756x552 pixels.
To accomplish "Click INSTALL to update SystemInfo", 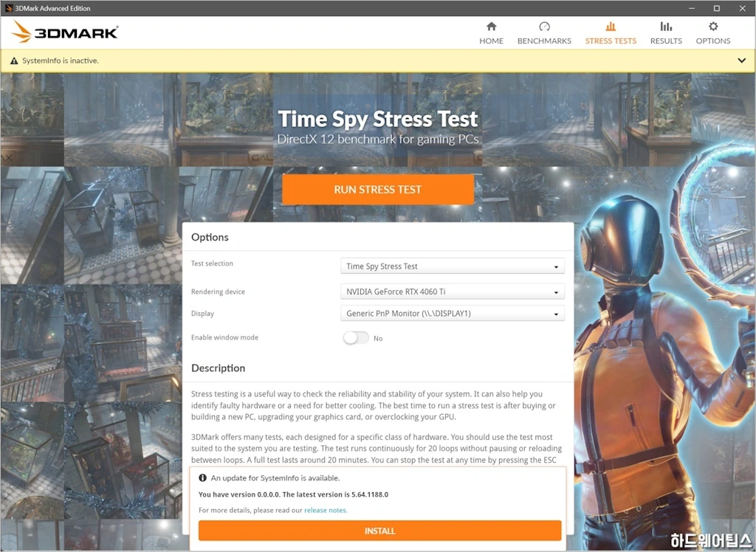I will coord(380,531).
